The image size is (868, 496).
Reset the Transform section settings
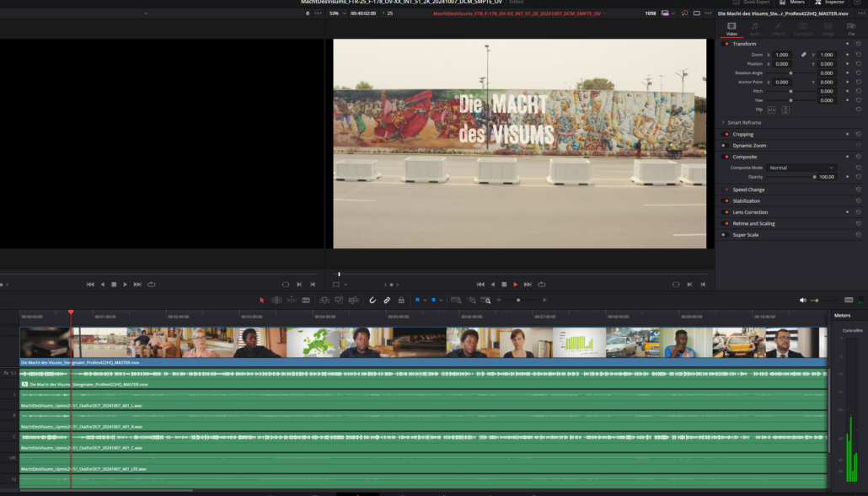coord(859,44)
